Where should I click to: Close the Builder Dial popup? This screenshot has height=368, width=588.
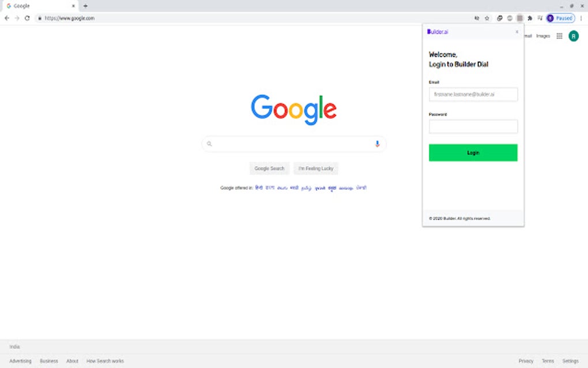click(517, 32)
